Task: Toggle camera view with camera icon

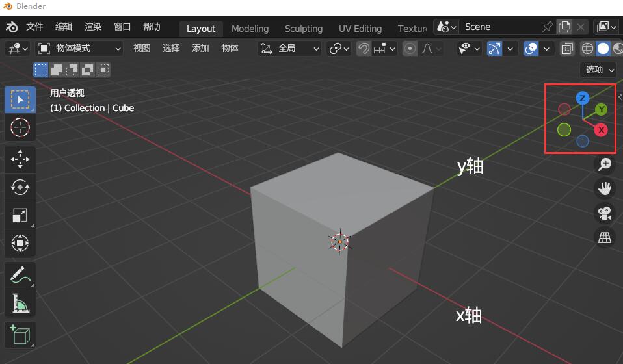Action: click(x=605, y=213)
